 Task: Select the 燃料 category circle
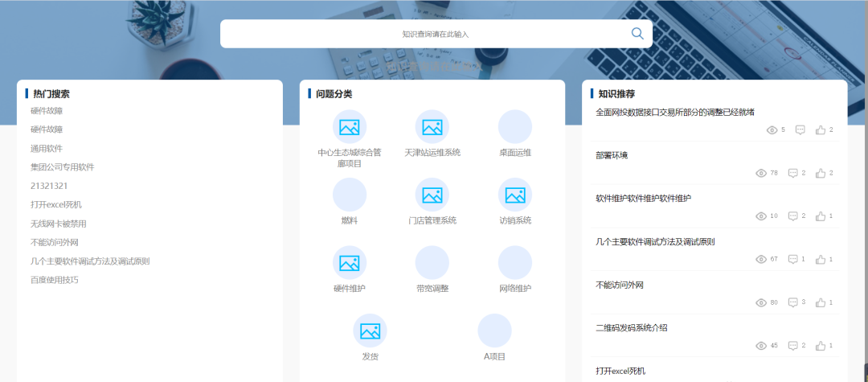coord(350,195)
